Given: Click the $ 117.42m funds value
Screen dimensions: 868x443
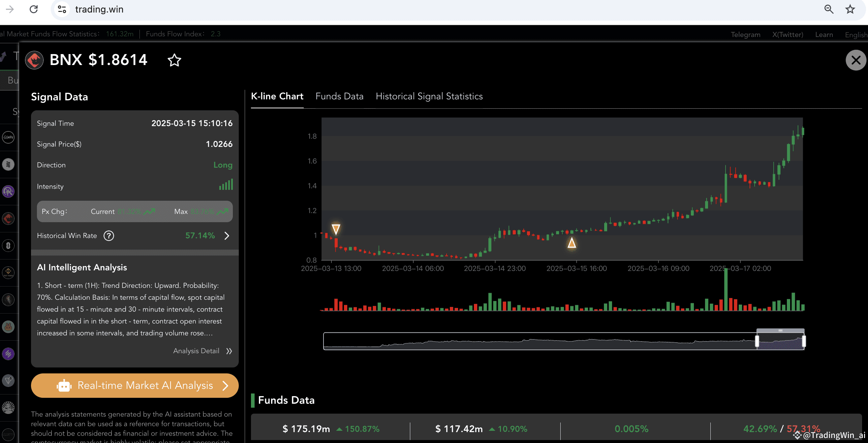Looking at the screenshot, I should pyautogui.click(x=459, y=429).
